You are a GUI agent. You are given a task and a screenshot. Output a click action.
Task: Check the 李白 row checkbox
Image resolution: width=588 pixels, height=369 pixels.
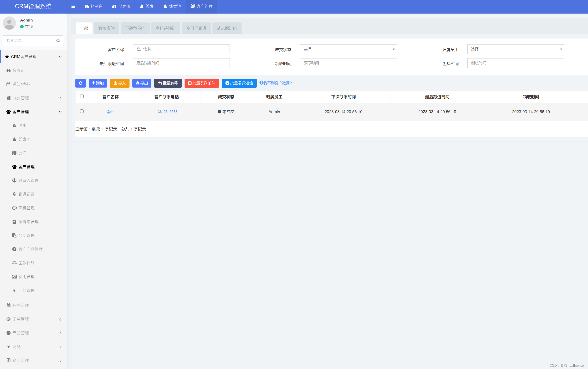click(x=82, y=111)
